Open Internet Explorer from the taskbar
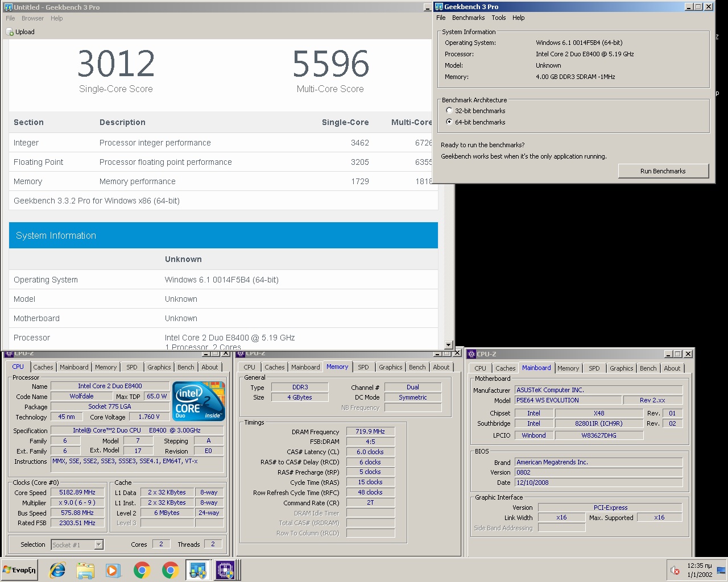 pyautogui.click(x=57, y=570)
